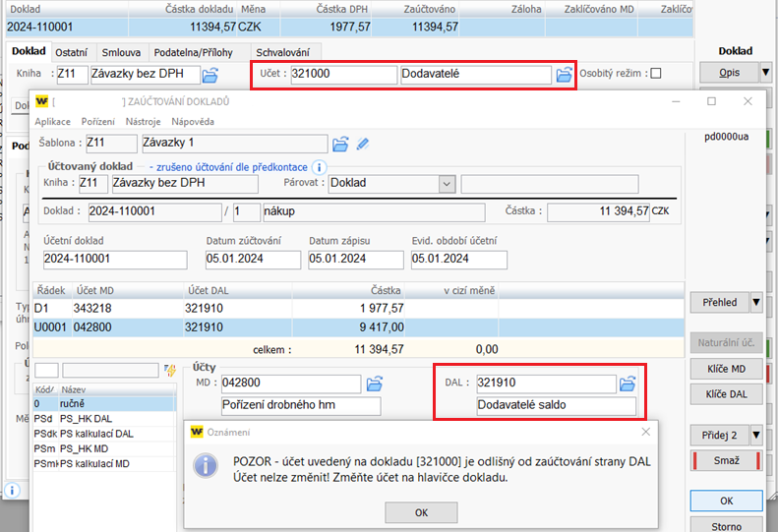The width and height of the screenshot is (778, 532).
Task: Open the arrow next to the Opis button
Action: click(x=764, y=73)
